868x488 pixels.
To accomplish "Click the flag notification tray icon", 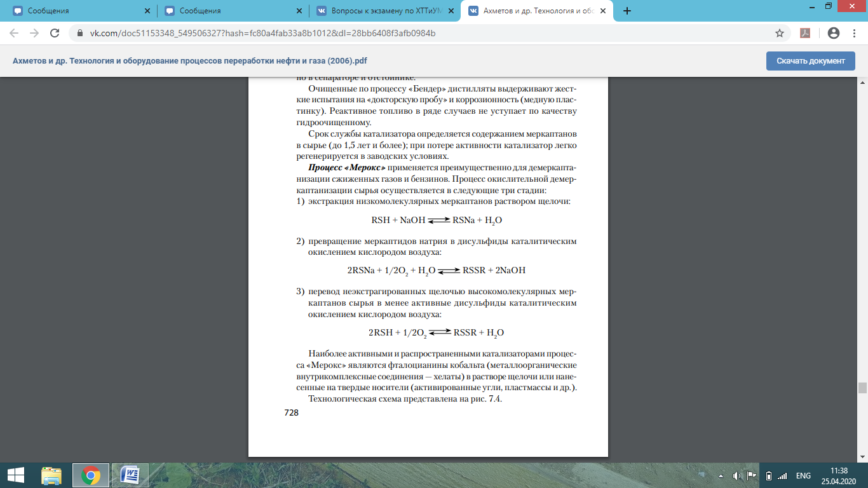I will tap(752, 475).
